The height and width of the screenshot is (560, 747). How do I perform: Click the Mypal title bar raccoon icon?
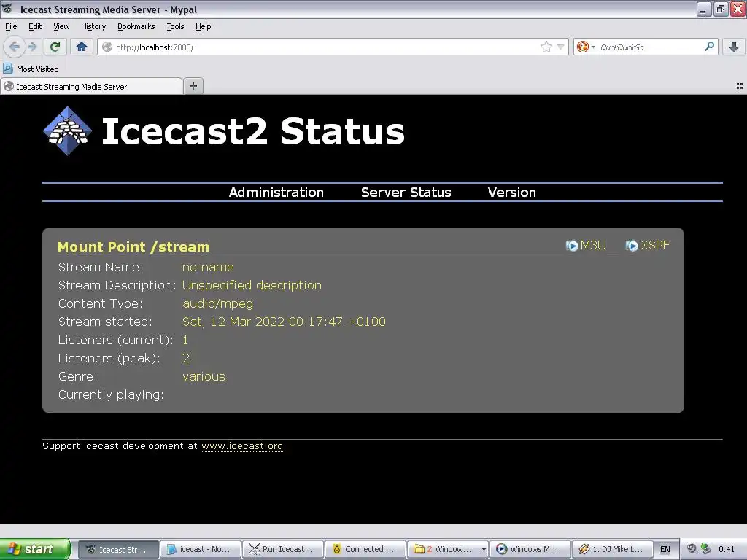point(7,9)
